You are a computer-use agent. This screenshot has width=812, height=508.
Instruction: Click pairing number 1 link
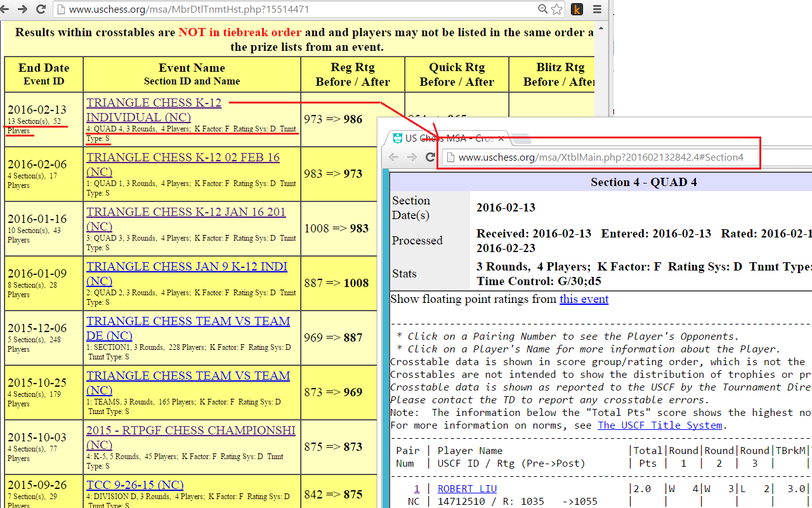coord(417,489)
